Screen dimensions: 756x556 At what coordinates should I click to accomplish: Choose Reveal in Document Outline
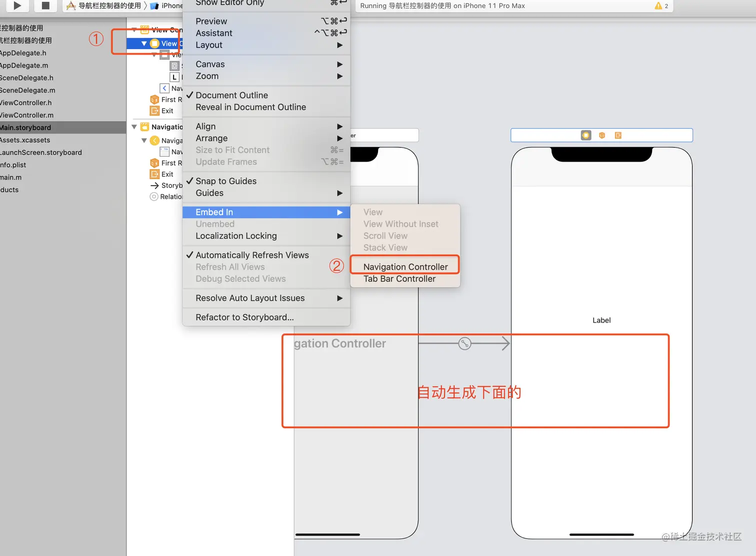[266, 107]
